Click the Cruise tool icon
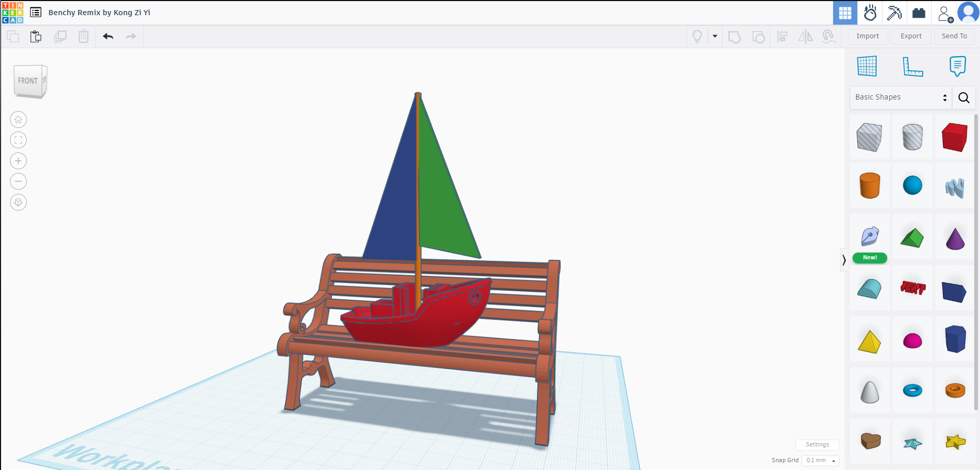 (828, 36)
